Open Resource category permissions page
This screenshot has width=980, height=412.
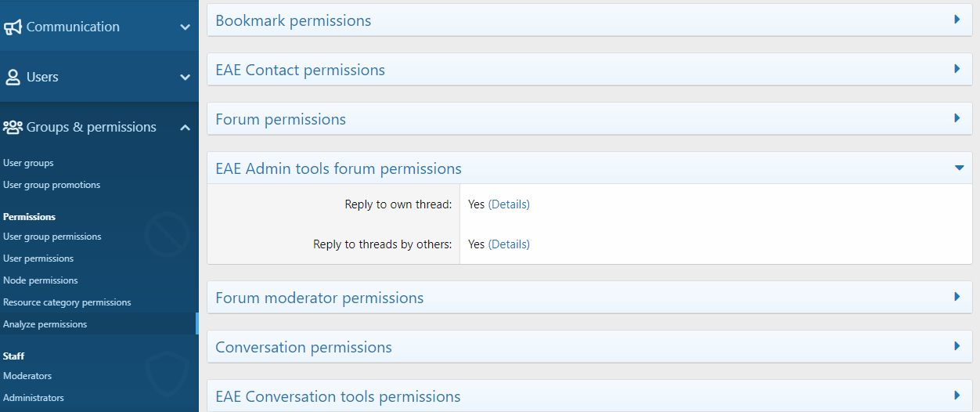coord(67,302)
